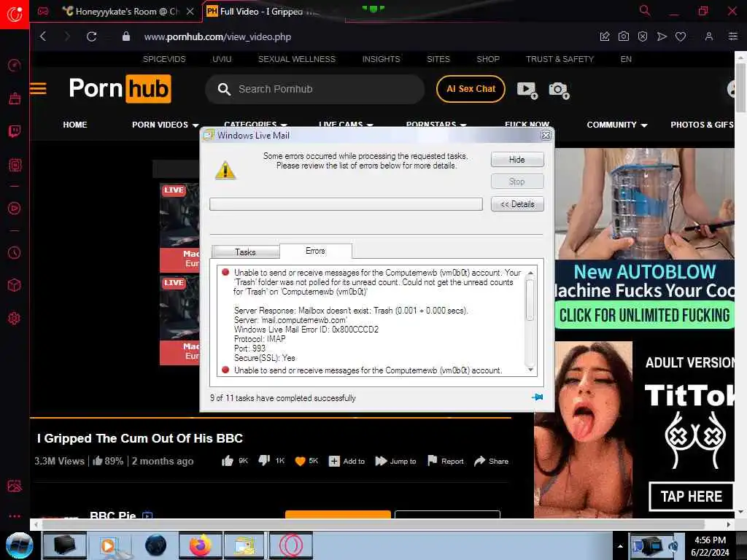Click the thumbs-up like icon
747x560 pixels.
[x=228, y=461]
